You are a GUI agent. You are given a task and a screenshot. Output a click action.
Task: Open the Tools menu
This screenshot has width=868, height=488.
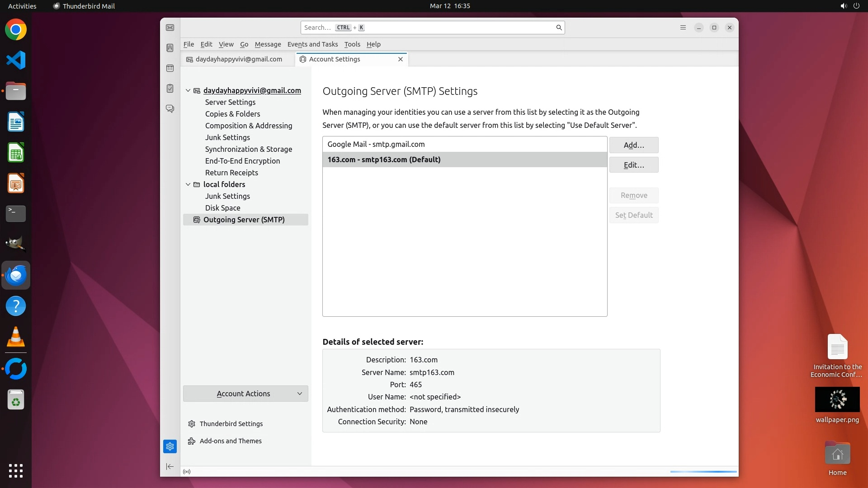pyautogui.click(x=352, y=44)
